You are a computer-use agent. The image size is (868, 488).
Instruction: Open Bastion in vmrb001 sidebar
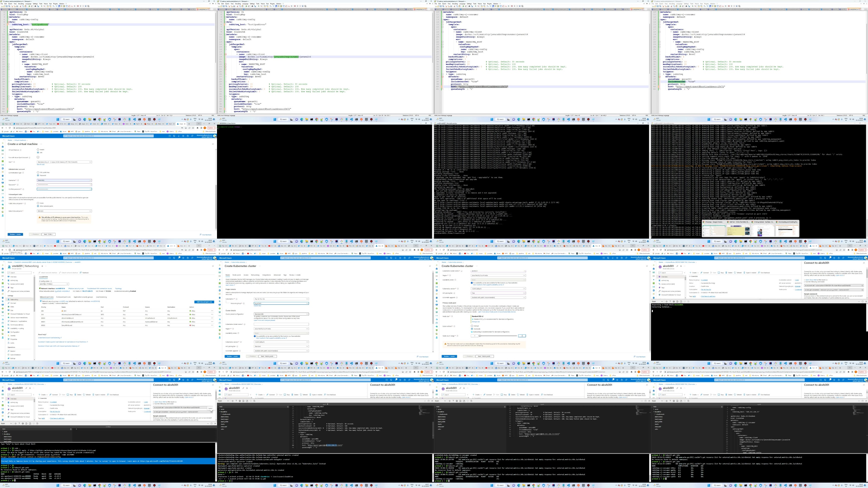pos(13,351)
